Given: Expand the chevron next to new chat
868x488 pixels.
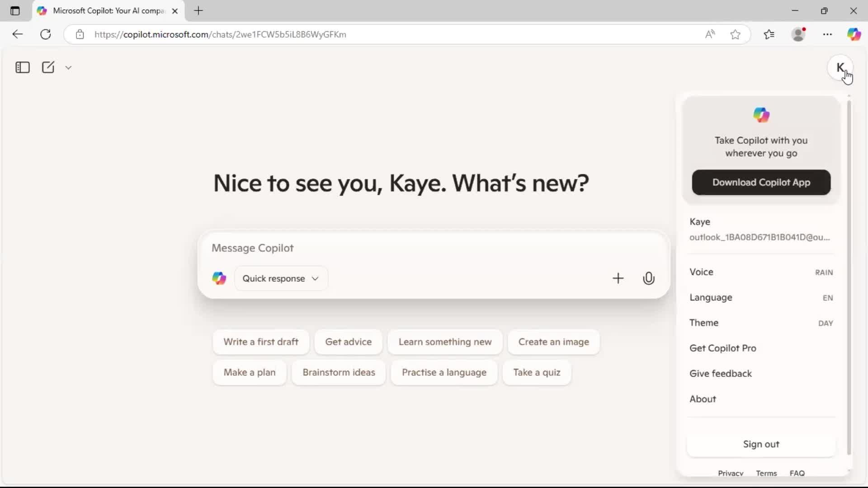Looking at the screenshot, I should click(68, 68).
